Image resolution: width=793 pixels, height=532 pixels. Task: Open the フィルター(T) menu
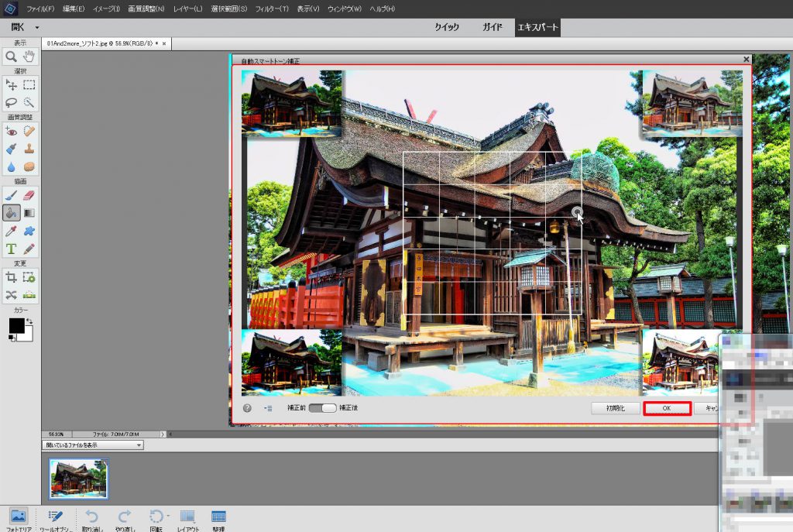point(272,8)
